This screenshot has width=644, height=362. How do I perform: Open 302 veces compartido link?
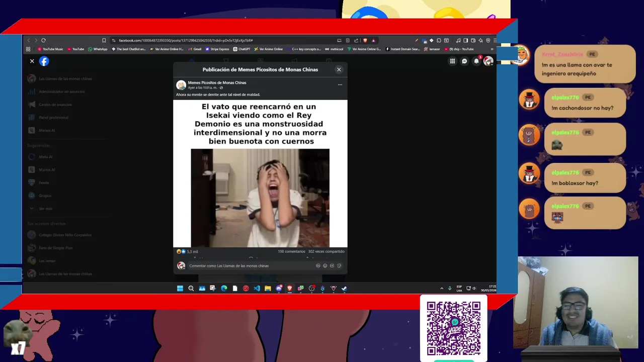click(326, 251)
